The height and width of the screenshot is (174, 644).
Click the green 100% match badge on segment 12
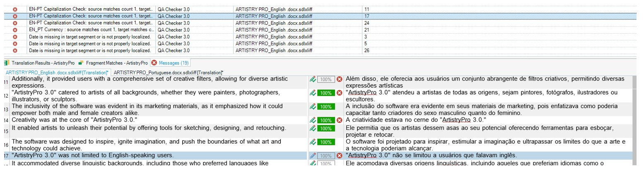click(x=326, y=93)
